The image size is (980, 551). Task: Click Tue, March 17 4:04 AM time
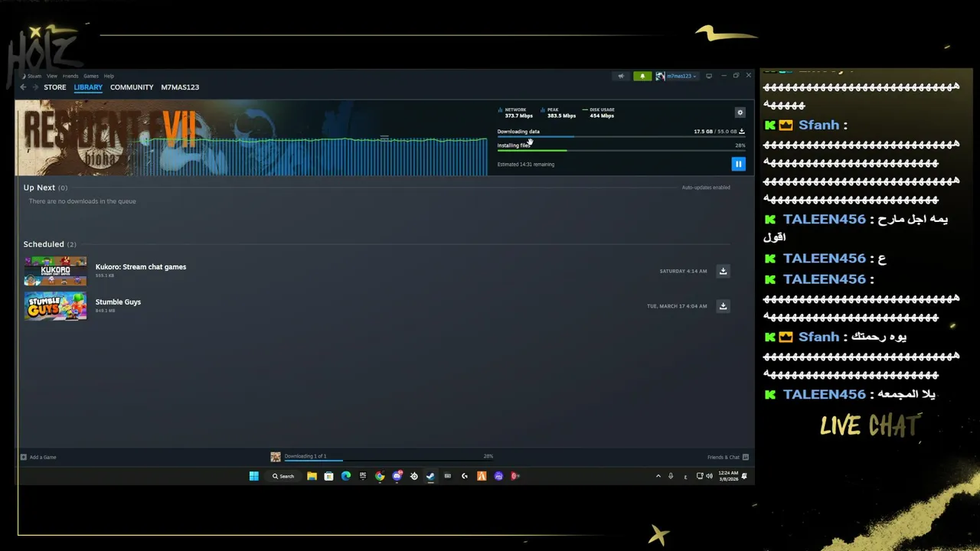[677, 306]
